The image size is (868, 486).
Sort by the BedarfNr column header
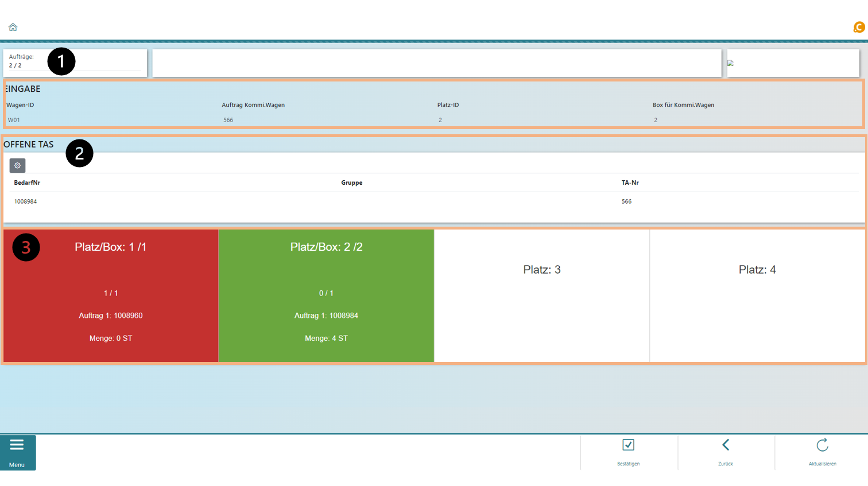point(27,182)
